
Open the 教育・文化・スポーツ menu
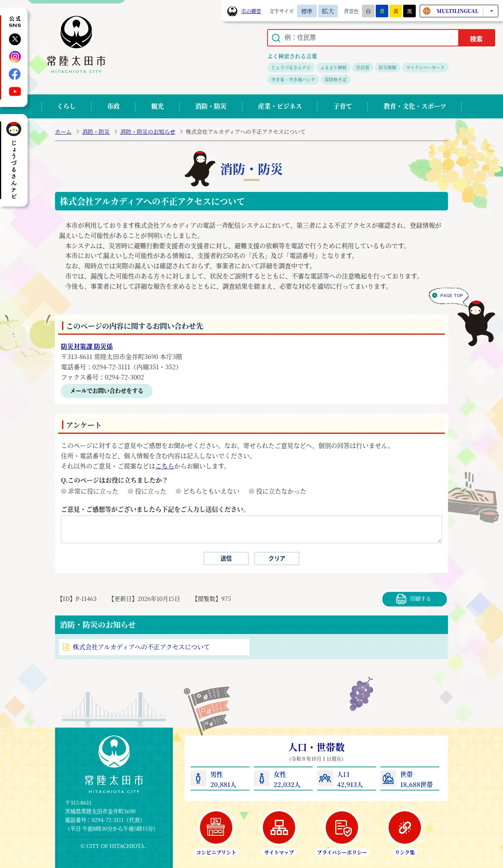tap(415, 106)
